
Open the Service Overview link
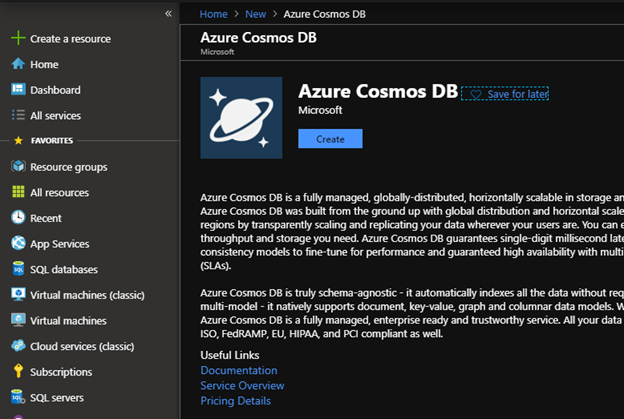point(242,386)
